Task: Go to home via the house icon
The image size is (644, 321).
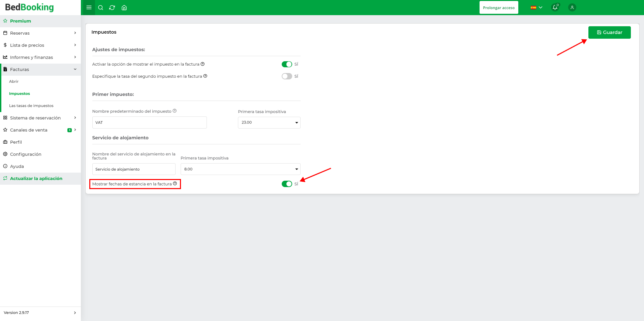Action: [124, 7]
